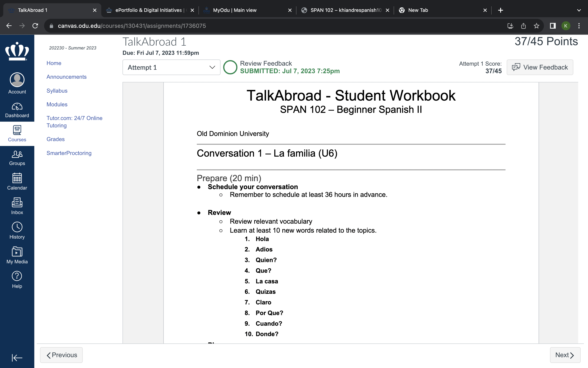Show the tab search dropdown arrow
Screen dimensions: 588x368
(579, 10)
